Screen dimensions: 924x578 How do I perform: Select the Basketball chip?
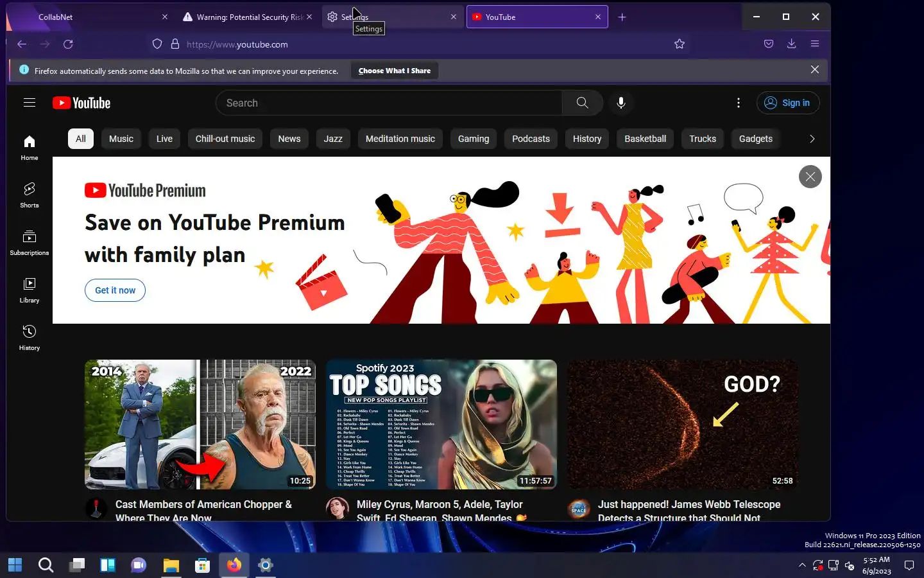pyautogui.click(x=646, y=139)
